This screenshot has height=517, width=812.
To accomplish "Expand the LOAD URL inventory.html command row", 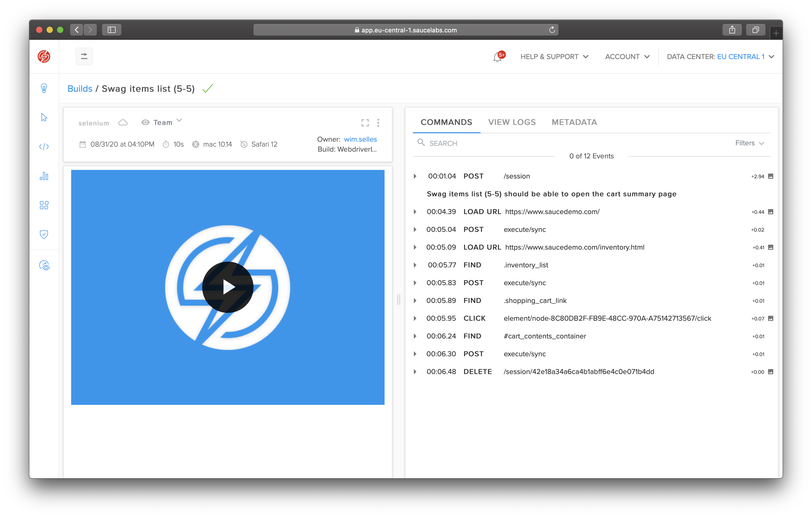I will (415, 247).
